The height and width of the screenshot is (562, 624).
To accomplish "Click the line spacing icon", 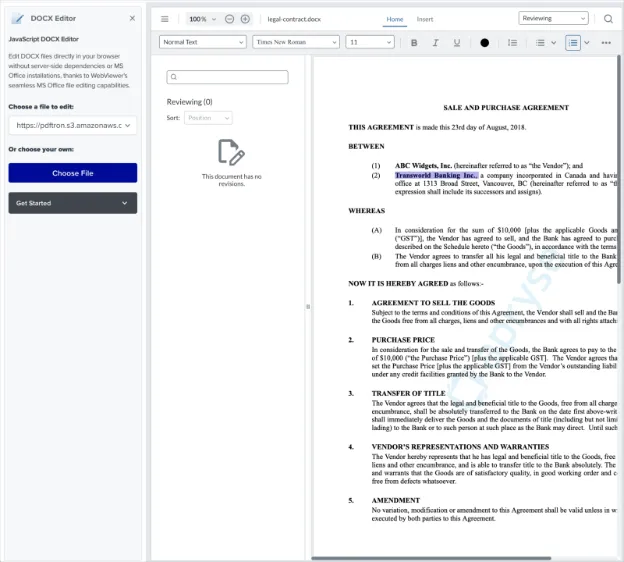I will [513, 43].
